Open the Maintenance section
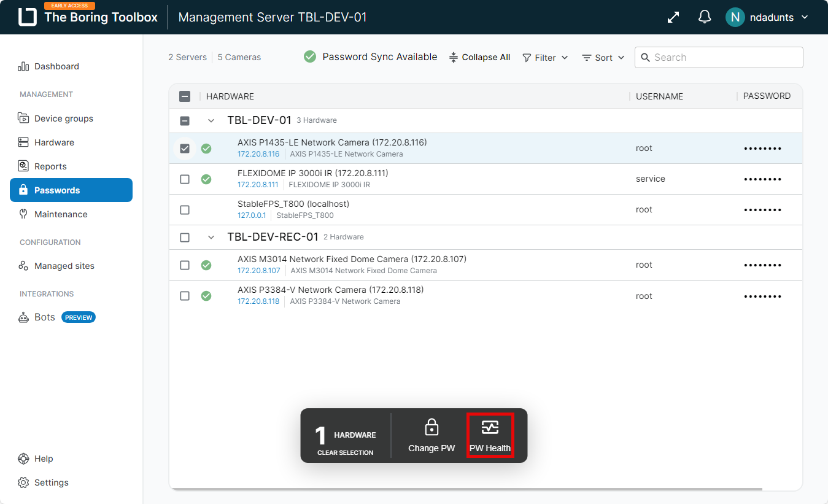Screen dimensions: 828x504 (61, 214)
